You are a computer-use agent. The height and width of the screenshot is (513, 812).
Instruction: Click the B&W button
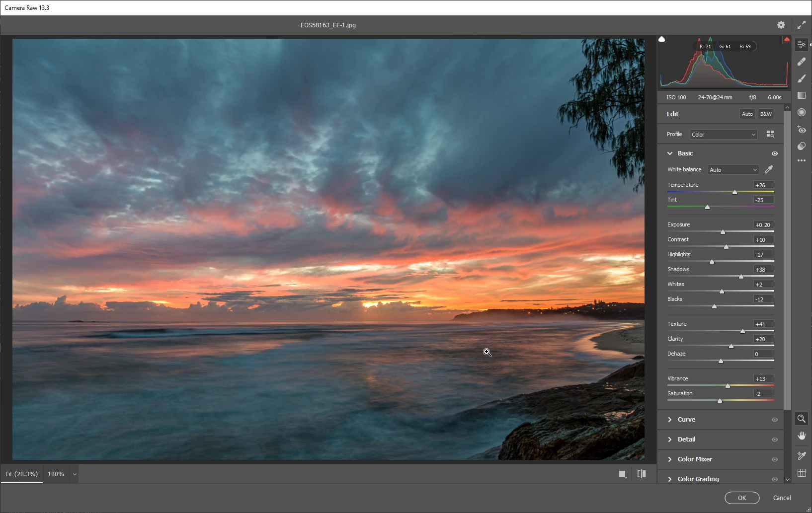click(766, 114)
